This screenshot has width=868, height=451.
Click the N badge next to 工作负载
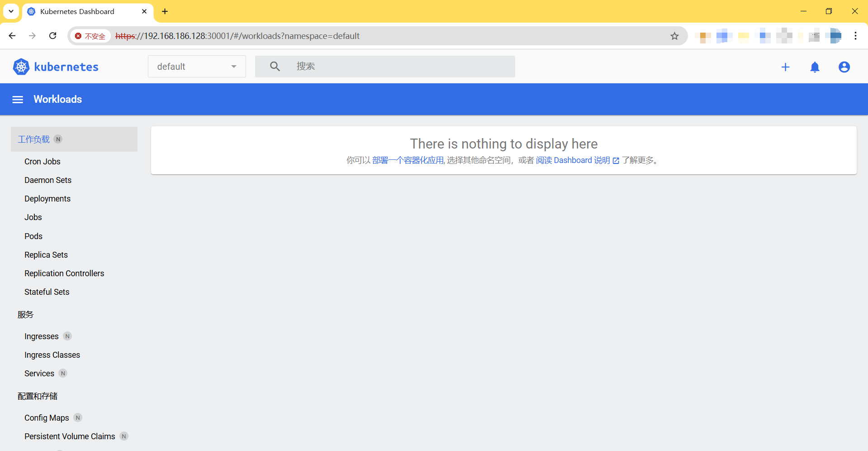point(58,139)
